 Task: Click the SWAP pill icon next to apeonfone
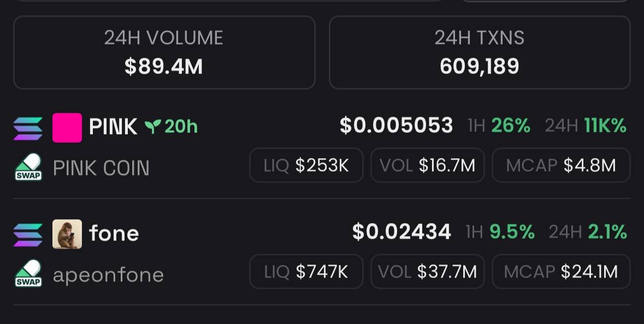coord(28,274)
